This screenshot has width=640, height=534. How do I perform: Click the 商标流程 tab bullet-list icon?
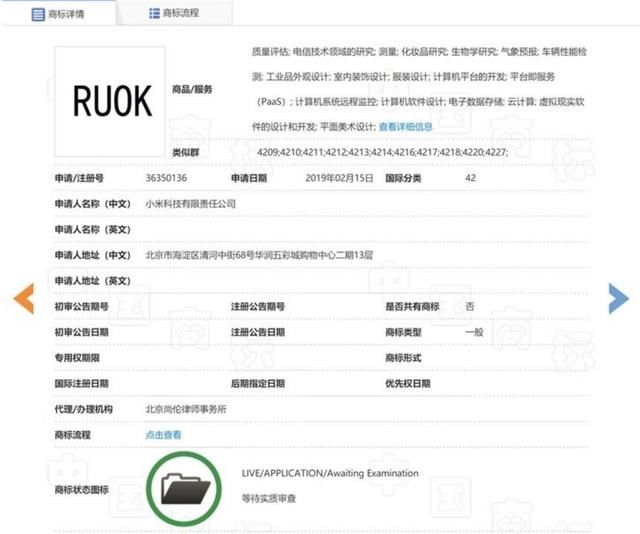pyautogui.click(x=154, y=13)
